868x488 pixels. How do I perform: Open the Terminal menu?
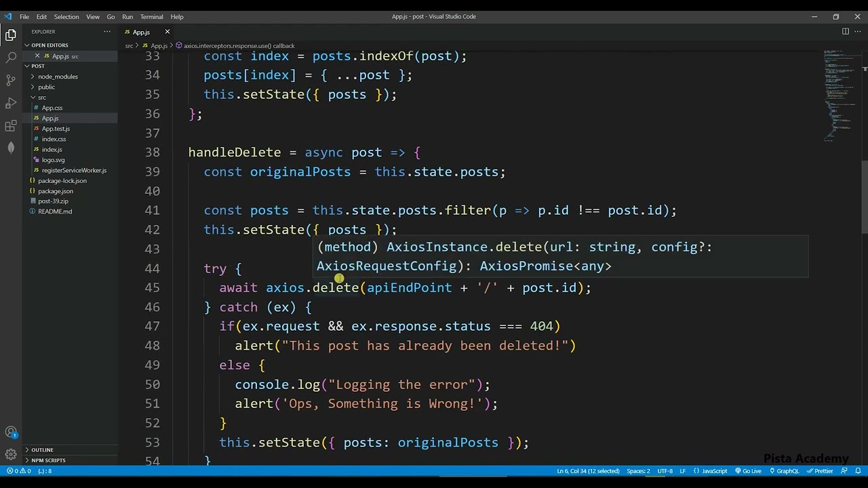coord(151,16)
